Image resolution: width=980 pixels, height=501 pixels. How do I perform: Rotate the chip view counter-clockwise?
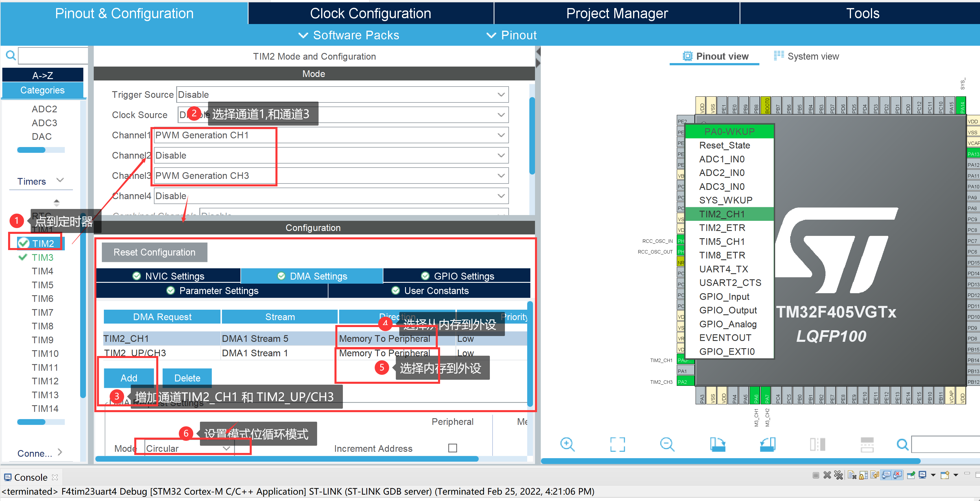click(x=767, y=444)
